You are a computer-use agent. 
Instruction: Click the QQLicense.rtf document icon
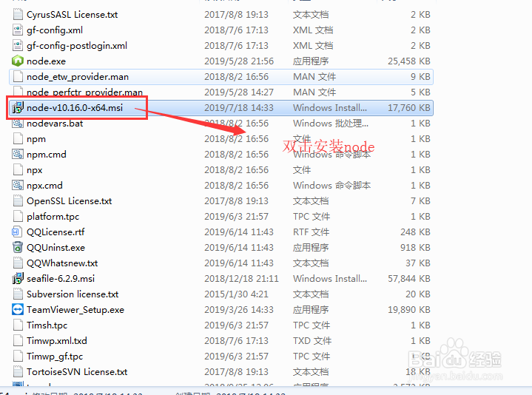pos(18,232)
